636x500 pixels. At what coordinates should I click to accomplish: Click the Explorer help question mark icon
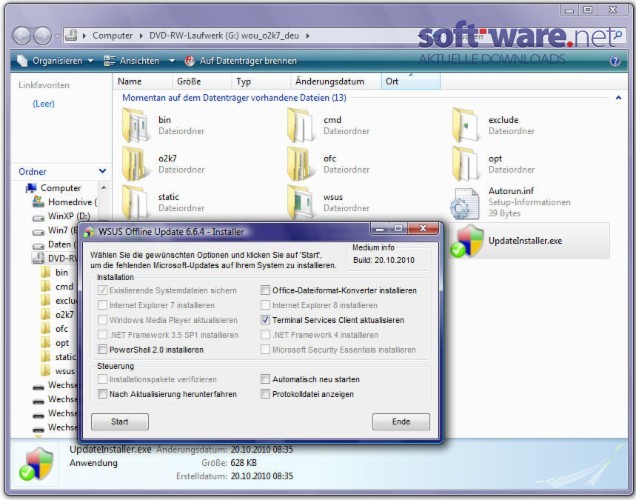click(x=615, y=61)
